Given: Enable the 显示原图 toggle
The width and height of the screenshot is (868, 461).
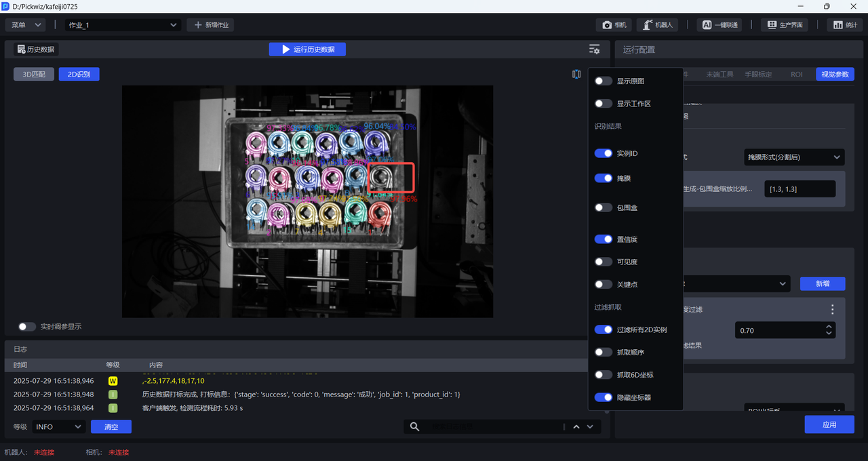Looking at the screenshot, I should click(x=604, y=81).
